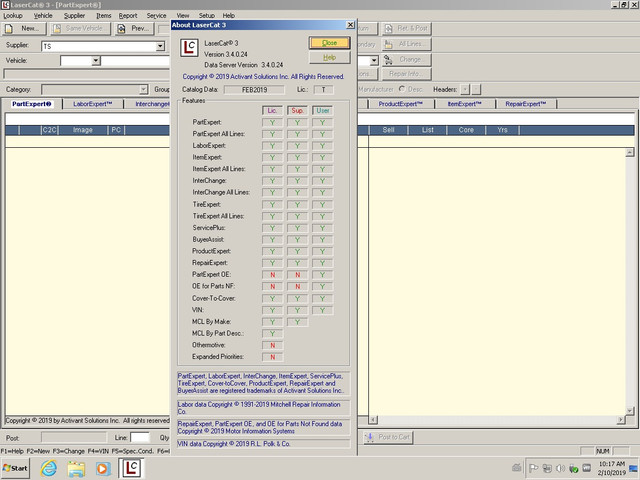
Task: Click the Core column header
Action: pos(466,130)
